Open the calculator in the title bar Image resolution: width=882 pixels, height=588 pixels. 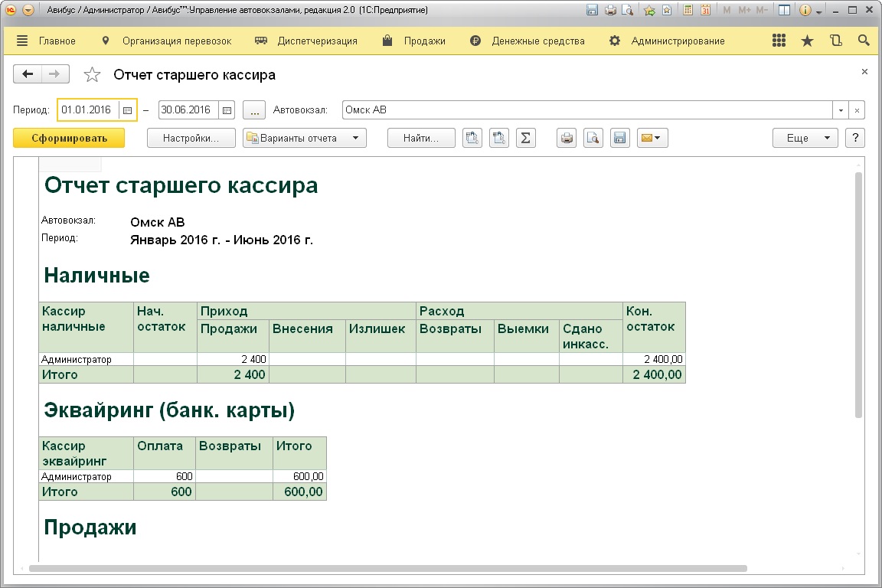tap(688, 11)
